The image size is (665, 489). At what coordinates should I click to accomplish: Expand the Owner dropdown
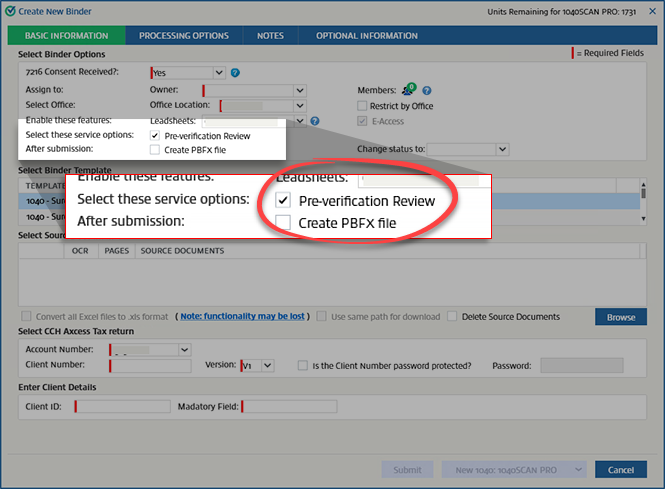tap(299, 90)
